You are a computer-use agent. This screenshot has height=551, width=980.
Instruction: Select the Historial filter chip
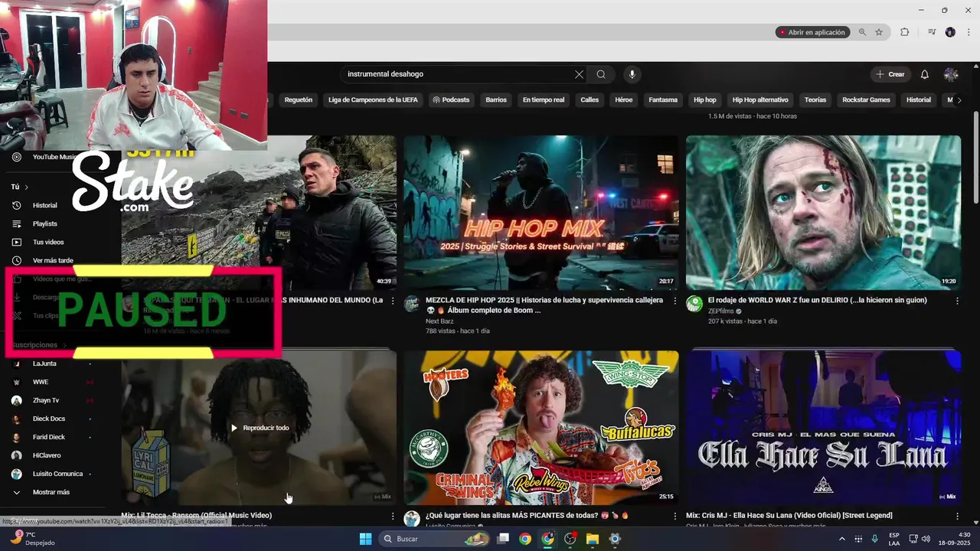[919, 99]
